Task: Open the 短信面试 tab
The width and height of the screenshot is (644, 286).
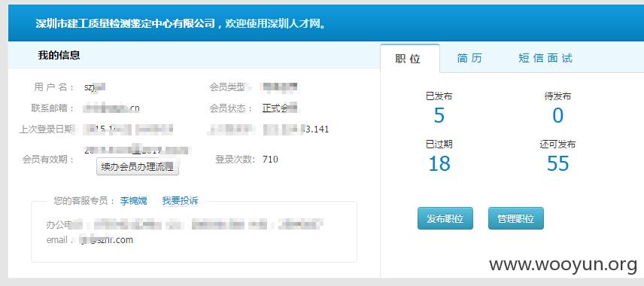Action: (545, 59)
